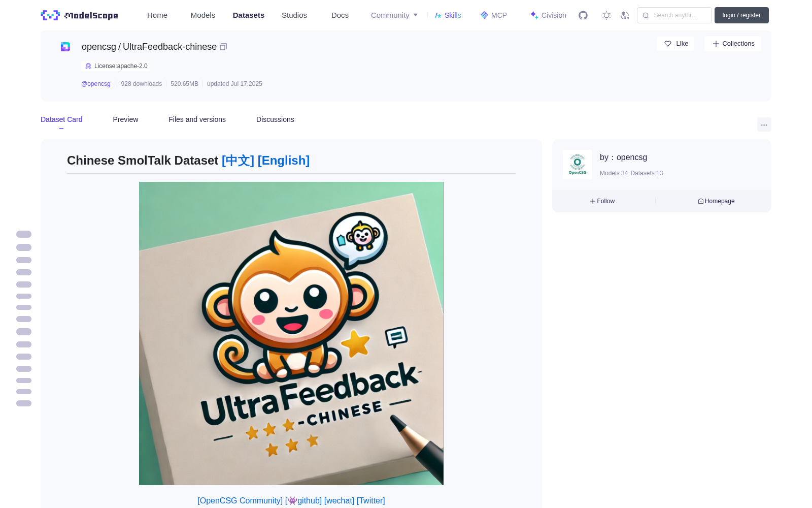812x508 pixels.
Task: Switch to the Preview tab
Action: (x=125, y=119)
